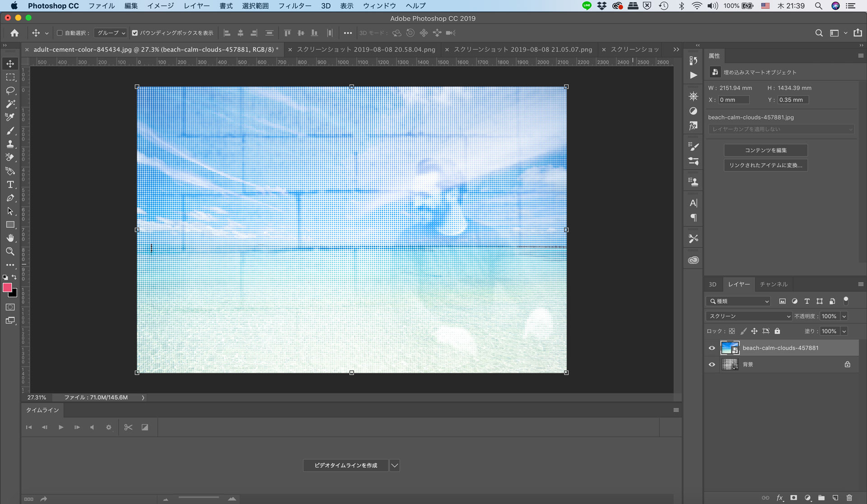Click the X position input field

(x=733, y=100)
